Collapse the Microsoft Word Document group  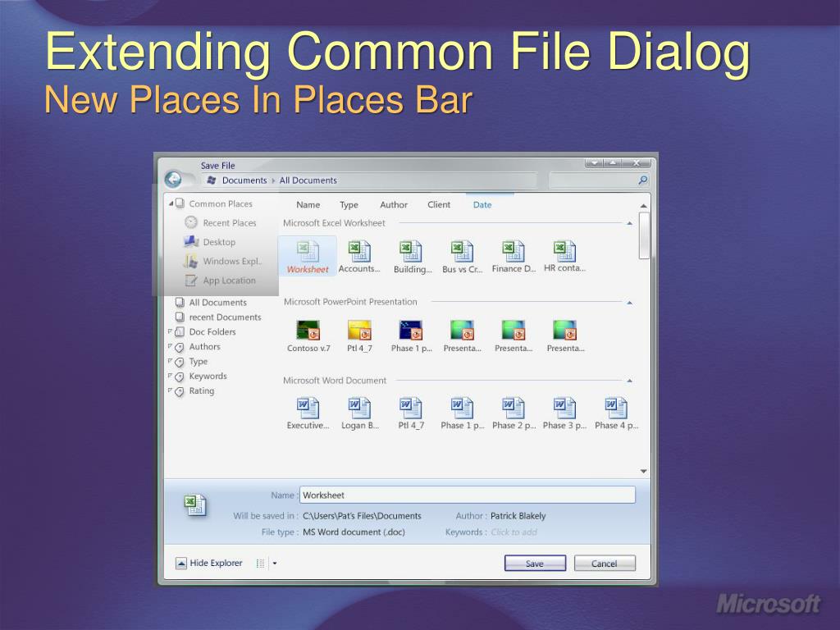(x=629, y=381)
